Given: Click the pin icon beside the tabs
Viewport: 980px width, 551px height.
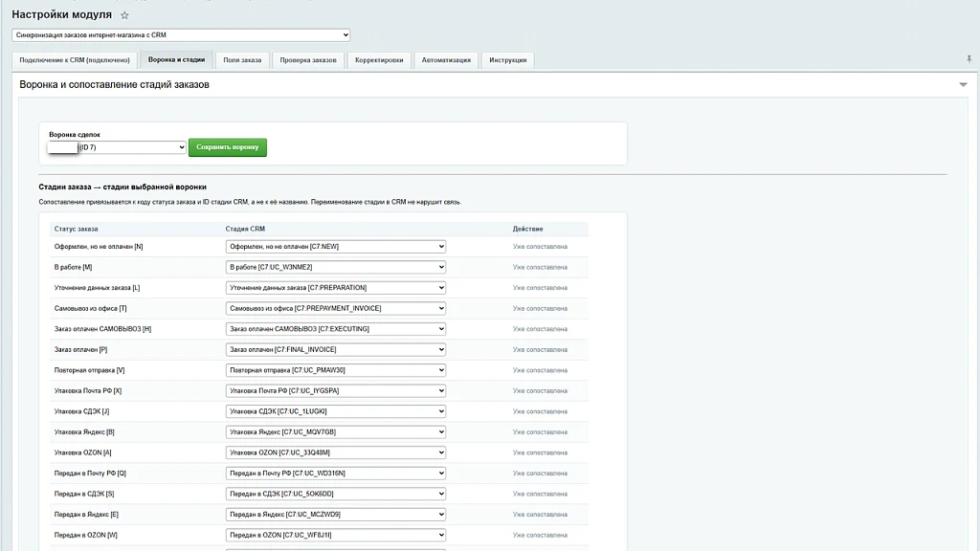Looking at the screenshot, I should tap(969, 59).
